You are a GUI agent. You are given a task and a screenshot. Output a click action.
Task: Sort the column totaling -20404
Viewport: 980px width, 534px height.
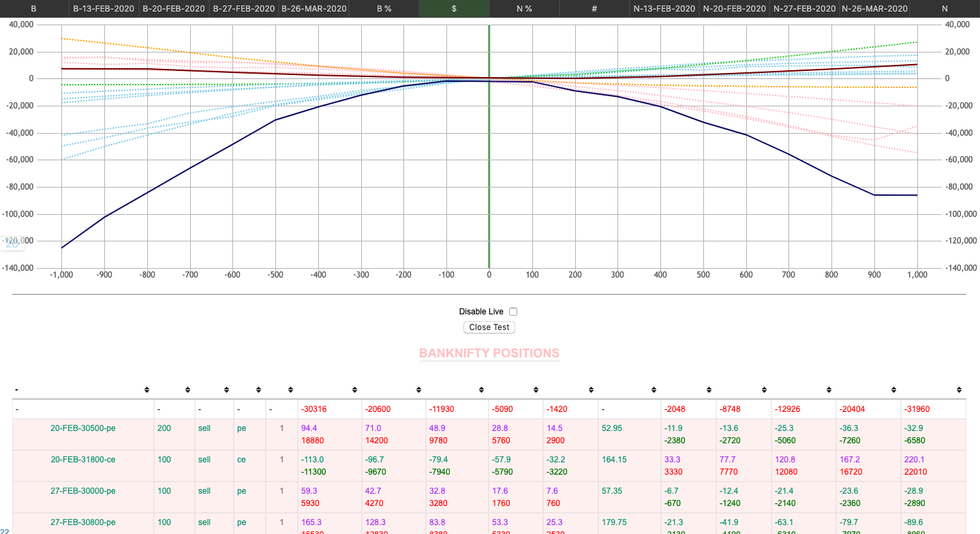(x=893, y=390)
